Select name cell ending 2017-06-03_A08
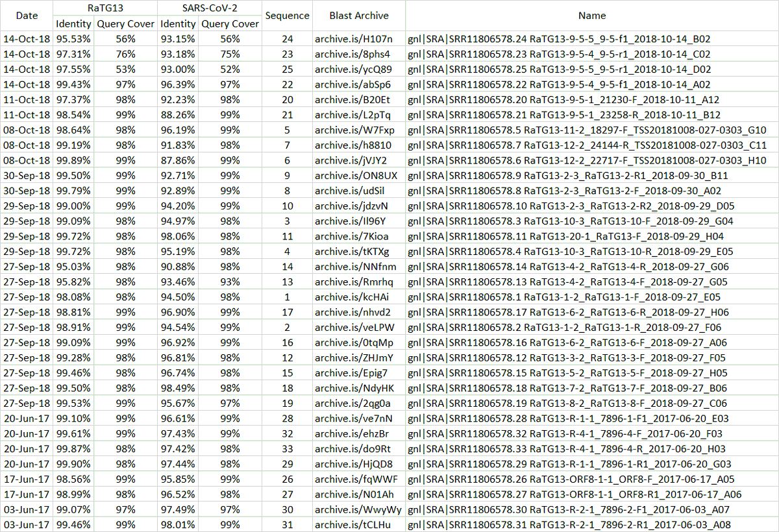This screenshot has width=779, height=532. pos(592,524)
